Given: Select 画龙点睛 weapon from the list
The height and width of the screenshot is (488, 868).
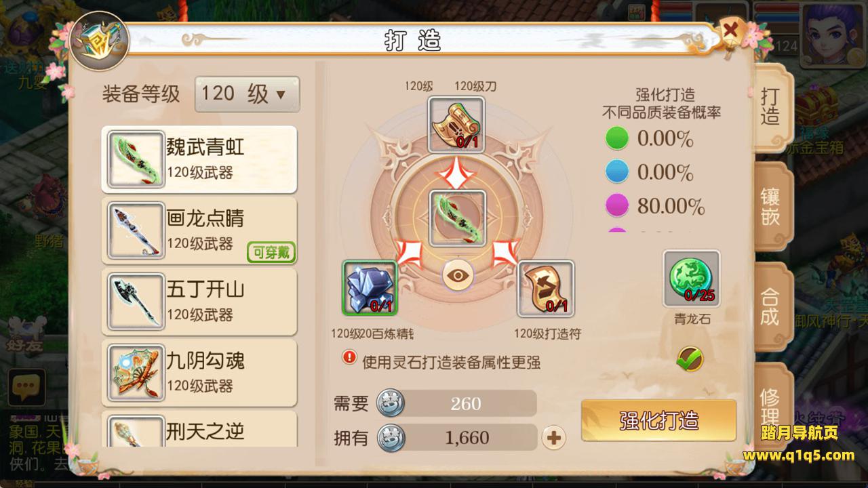Looking at the screenshot, I should click(x=199, y=230).
